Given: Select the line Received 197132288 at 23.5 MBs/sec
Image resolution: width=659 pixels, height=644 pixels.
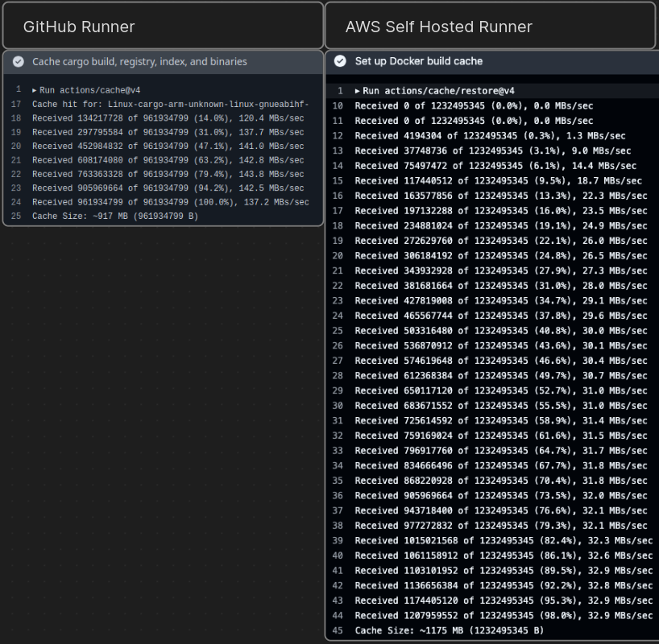Looking at the screenshot, I should pos(501,211).
